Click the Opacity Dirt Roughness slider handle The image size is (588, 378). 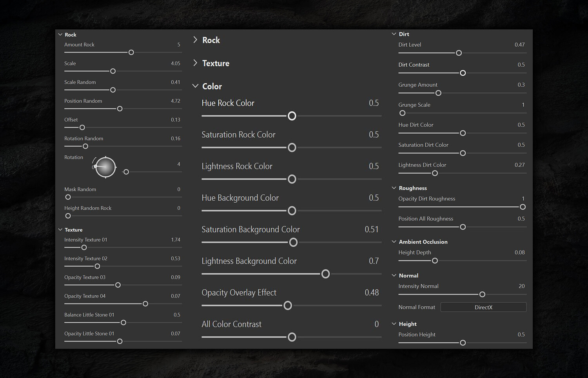(523, 207)
